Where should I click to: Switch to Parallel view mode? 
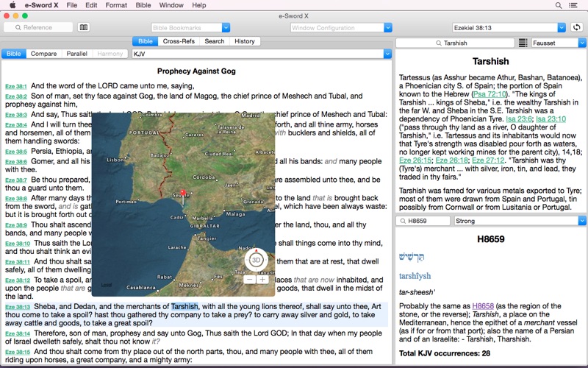pos(77,54)
